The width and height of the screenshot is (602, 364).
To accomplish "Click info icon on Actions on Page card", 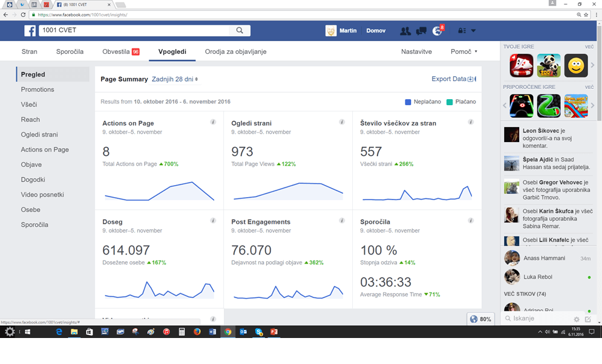I will pos(213,122).
